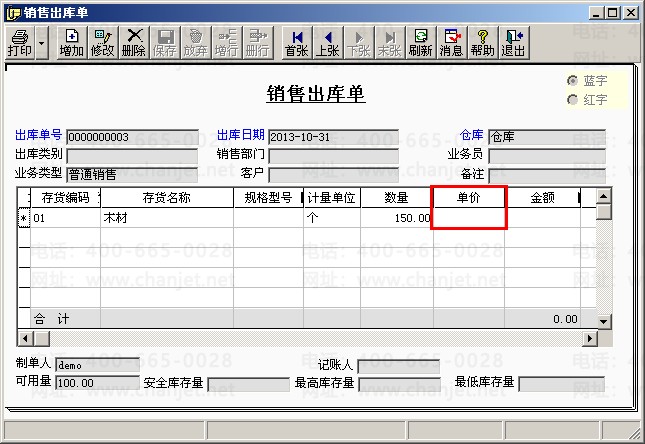Click the table vertical scroll up arrow
The image size is (645, 444).
603,196
